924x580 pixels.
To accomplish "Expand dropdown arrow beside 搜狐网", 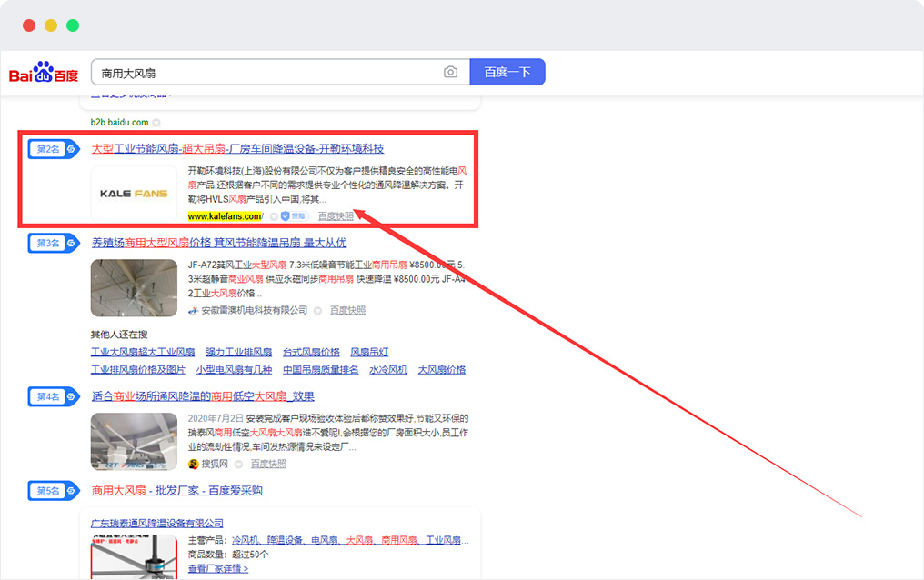I will pyautogui.click(x=238, y=464).
